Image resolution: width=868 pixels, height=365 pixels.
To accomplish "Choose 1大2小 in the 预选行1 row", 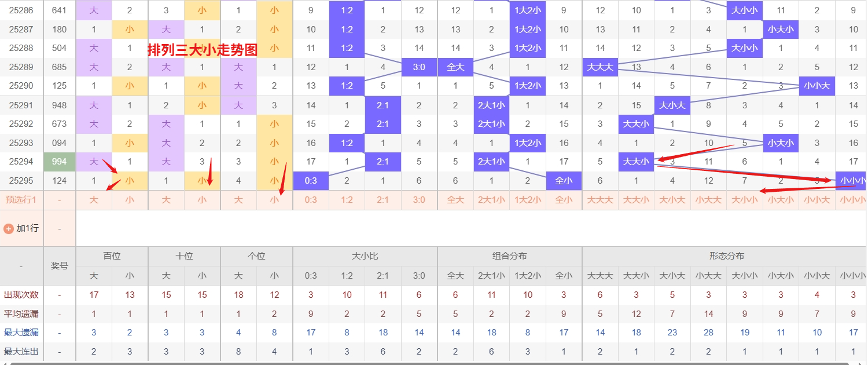I will 527,200.
